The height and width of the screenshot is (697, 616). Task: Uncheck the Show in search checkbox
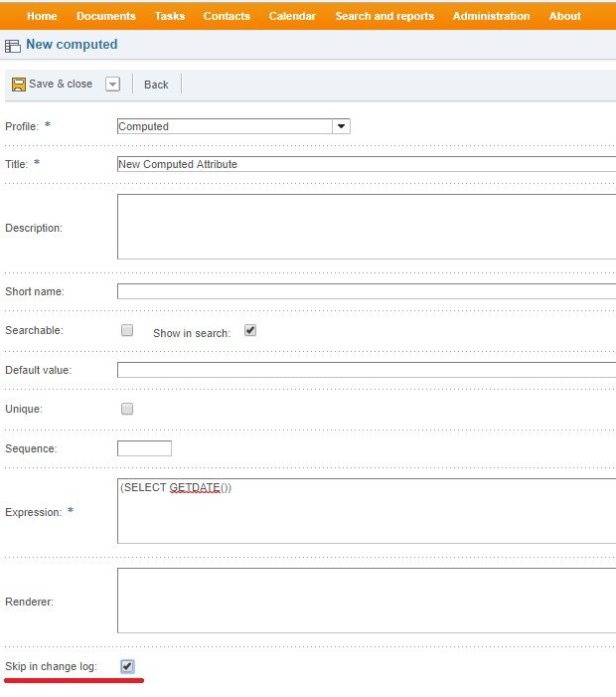point(250,330)
